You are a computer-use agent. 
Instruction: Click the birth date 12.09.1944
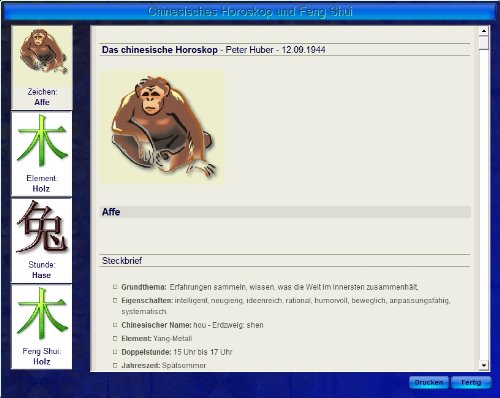click(303, 50)
